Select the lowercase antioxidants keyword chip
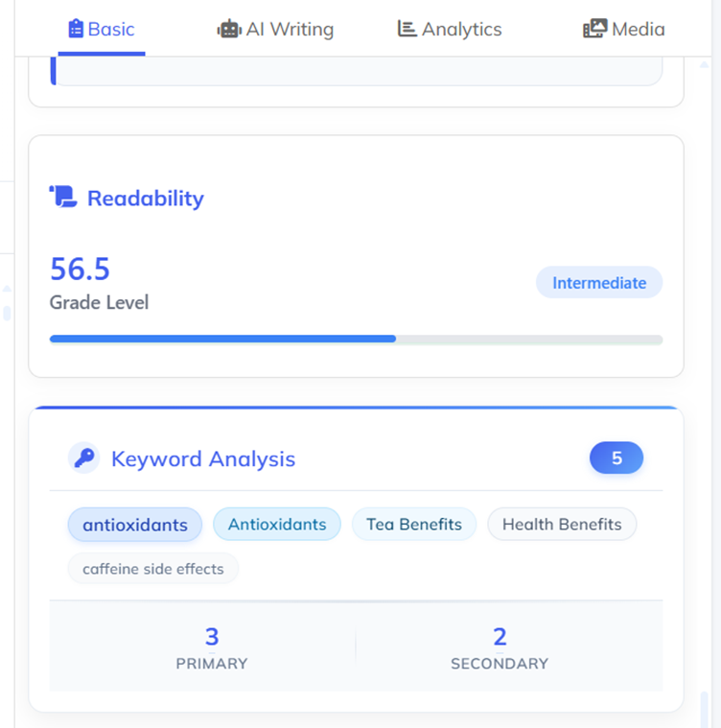 click(135, 525)
